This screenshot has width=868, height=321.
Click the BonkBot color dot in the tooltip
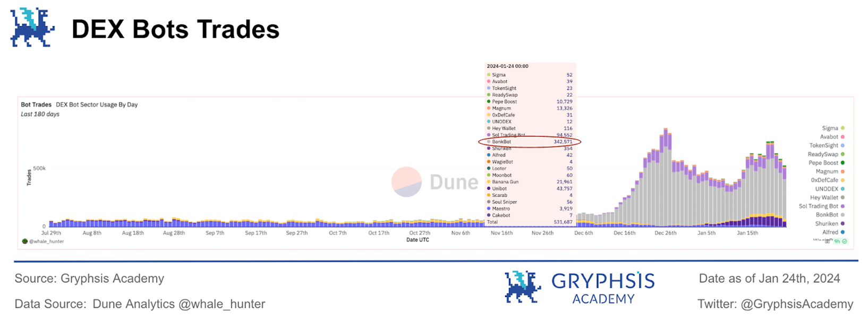(489, 142)
